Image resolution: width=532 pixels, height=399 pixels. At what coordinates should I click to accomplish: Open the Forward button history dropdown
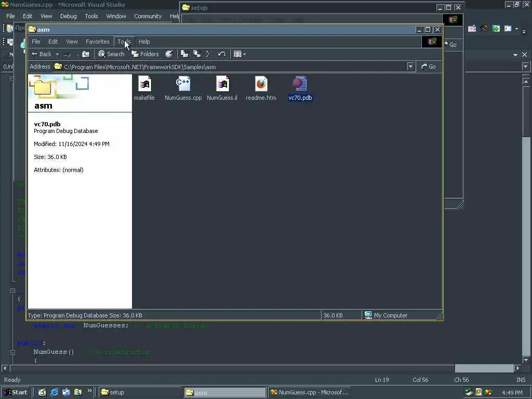coord(77,54)
